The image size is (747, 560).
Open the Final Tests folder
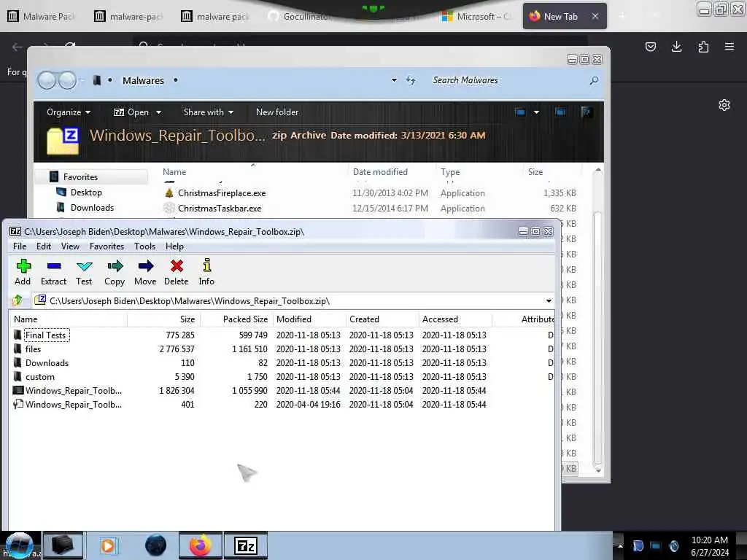click(46, 335)
